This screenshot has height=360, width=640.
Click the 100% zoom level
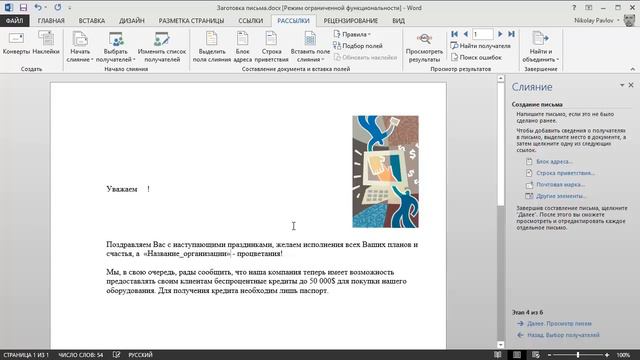623,355
